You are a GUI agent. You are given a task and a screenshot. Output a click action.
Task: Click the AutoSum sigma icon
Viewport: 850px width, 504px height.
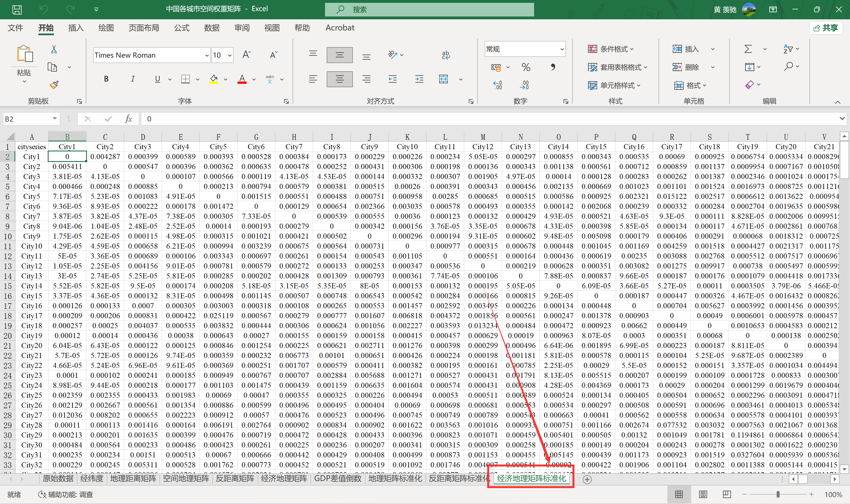click(748, 49)
